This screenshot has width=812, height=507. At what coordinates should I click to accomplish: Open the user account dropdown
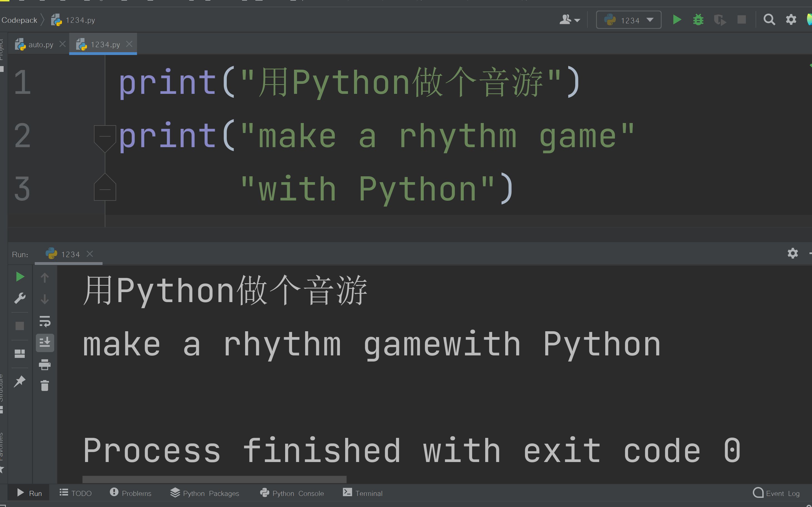569,20
